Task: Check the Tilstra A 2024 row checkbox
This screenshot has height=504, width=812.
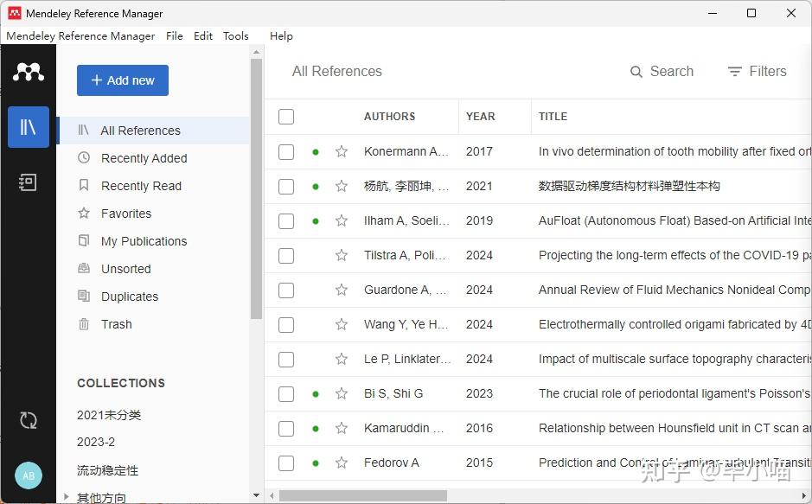Action: pyautogui.click(x=286, y=256)
